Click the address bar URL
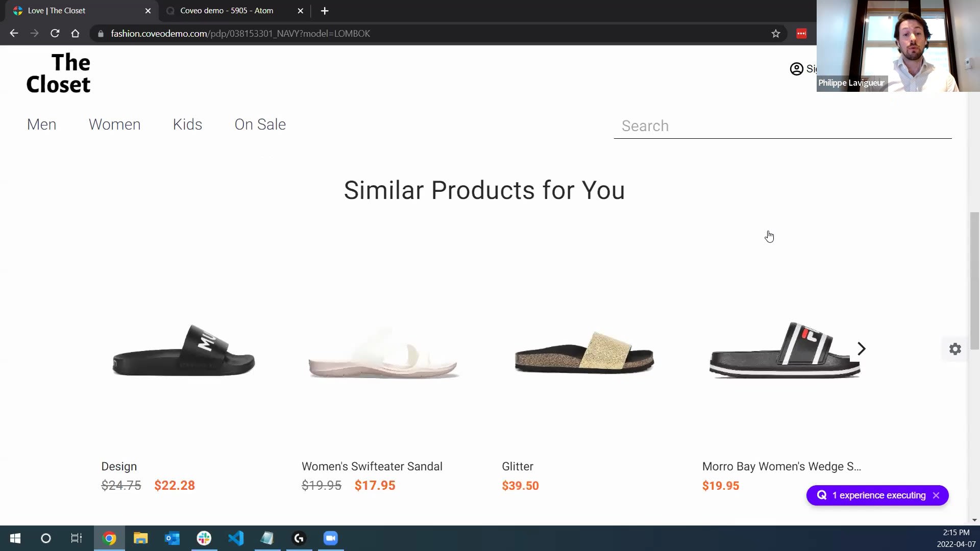980x551 pixels. [x=240, y=34]
